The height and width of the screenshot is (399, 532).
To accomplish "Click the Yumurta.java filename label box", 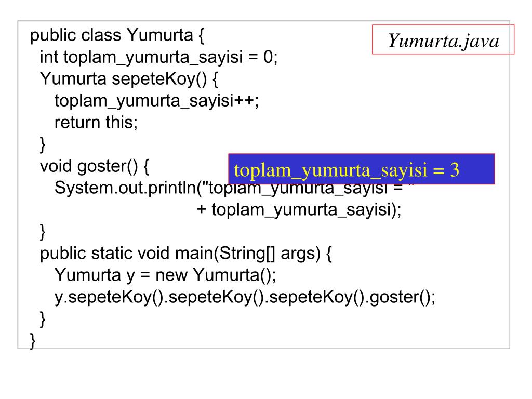I will [443, 39].
